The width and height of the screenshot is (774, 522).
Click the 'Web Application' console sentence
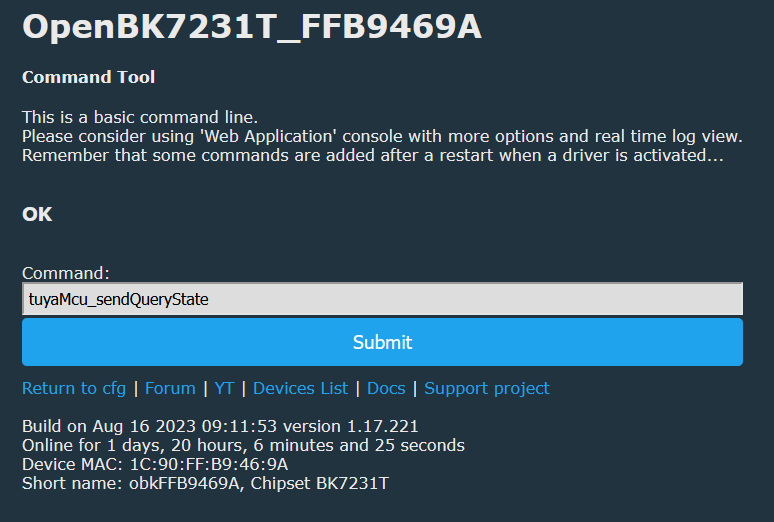tap(382, 136)
